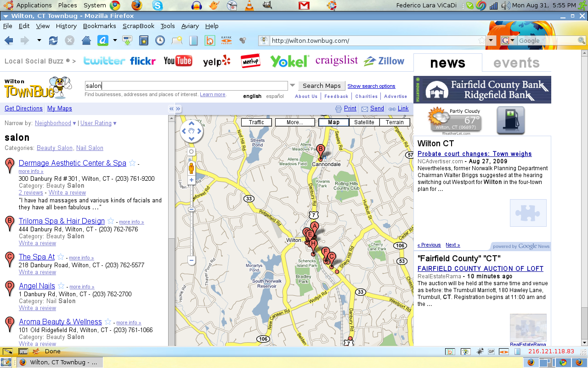Image resolution: width=588 pixels, height=368 pixels.
Task: Open the Bookmarks menu
Action: pyautogui.click(x=99, y=26)
